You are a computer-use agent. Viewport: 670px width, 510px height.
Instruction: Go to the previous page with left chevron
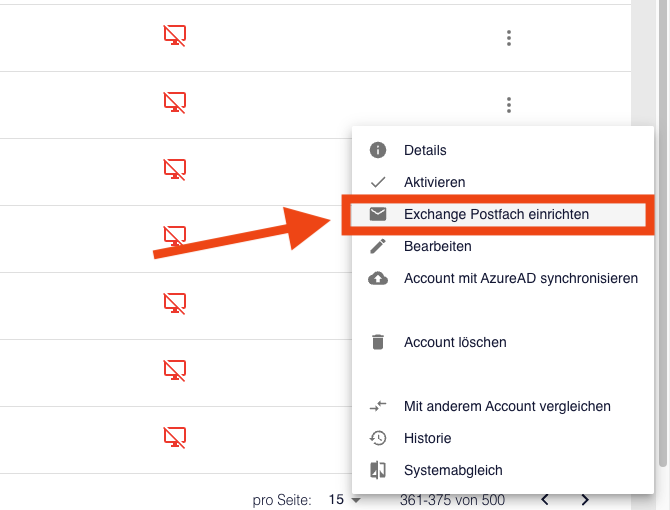545,500
